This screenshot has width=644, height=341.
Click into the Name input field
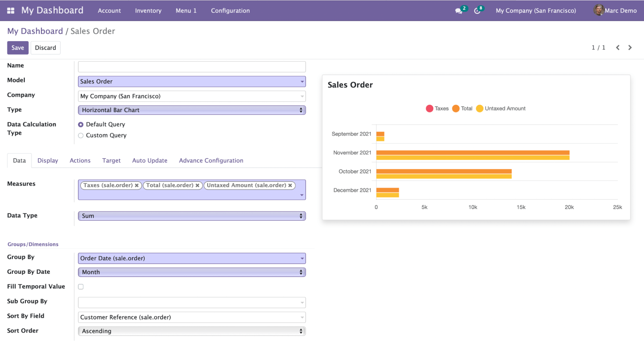click(192, 67)
